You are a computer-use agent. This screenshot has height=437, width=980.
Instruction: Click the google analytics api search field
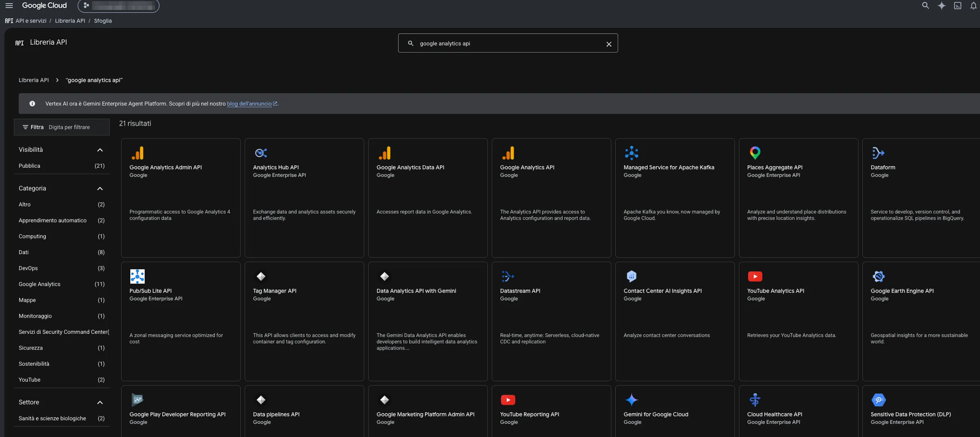(508, 43)
